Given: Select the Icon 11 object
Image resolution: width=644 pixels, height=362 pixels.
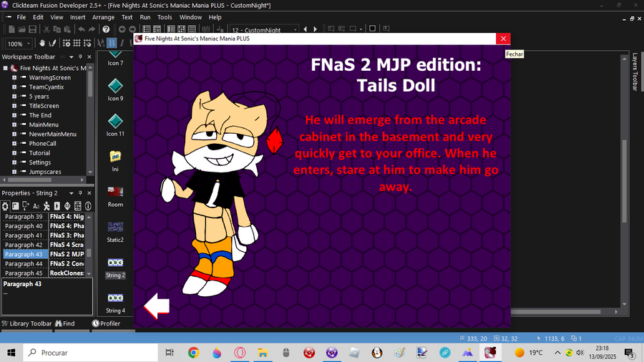Looking at the screenshot, I should 115,125.
